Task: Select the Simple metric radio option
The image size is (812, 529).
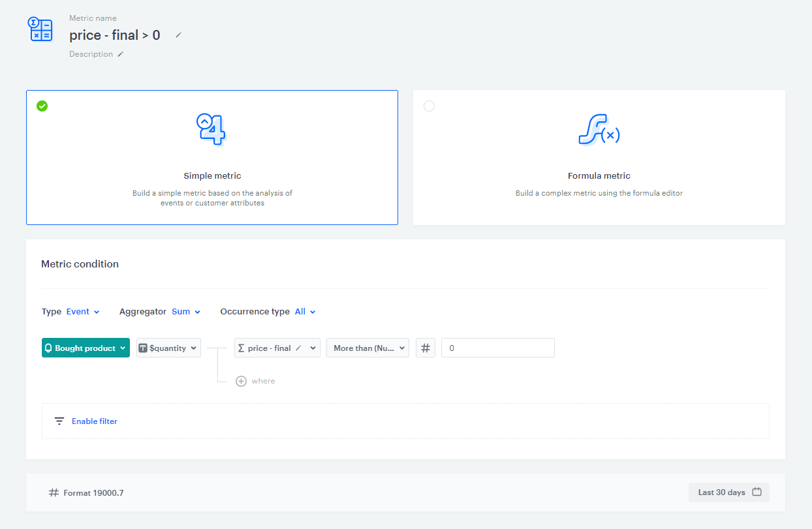Action: pyautogui.click(x=42, y=106)
